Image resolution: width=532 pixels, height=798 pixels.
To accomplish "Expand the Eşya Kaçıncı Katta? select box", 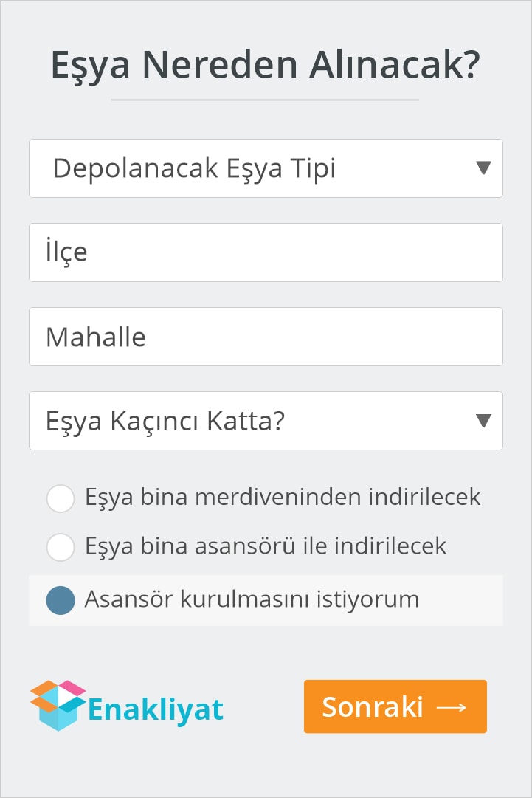I will point(266,421).
